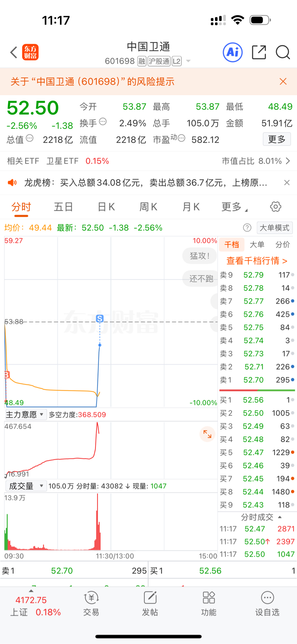Image resolution: width=297 pixels, height=644 pixels.
Task: Expand the chart with orange arrows icon
Action: pyautogui.click(x=207, y=434)
